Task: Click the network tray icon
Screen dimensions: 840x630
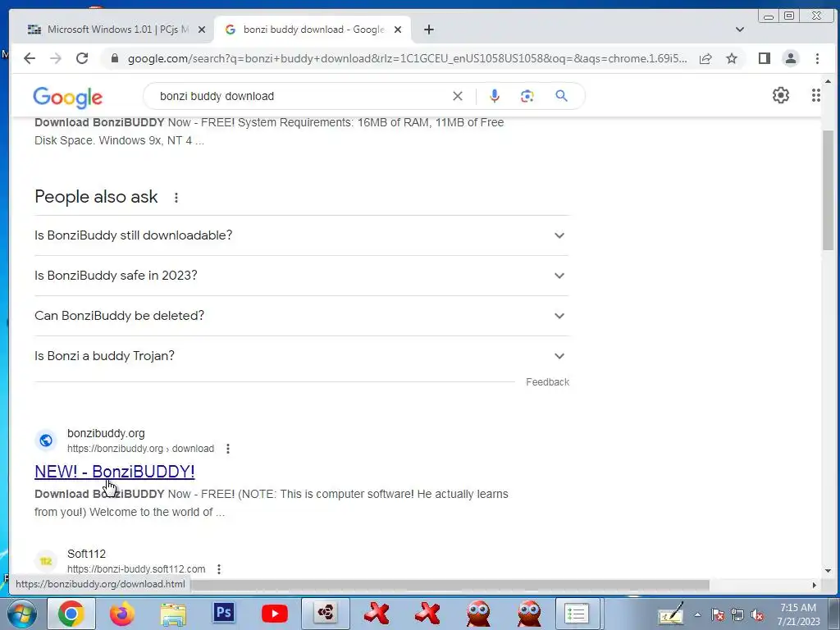Action: click(737, 615)
